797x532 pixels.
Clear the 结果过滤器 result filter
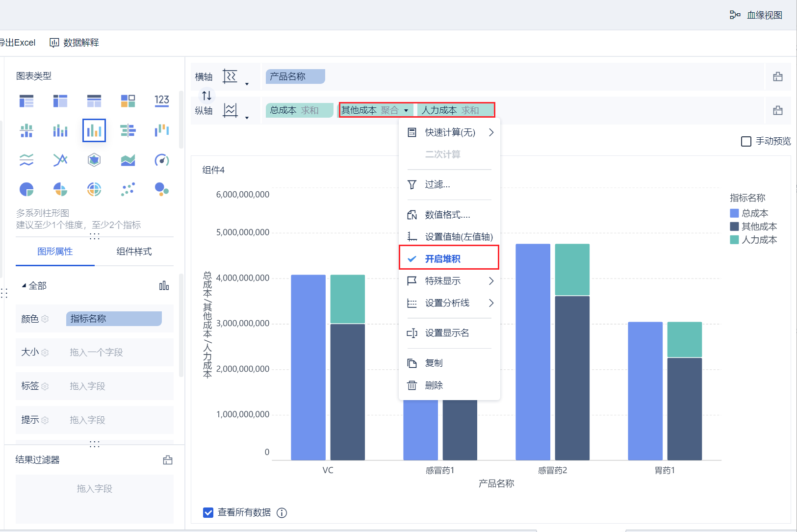click(168, 460)
